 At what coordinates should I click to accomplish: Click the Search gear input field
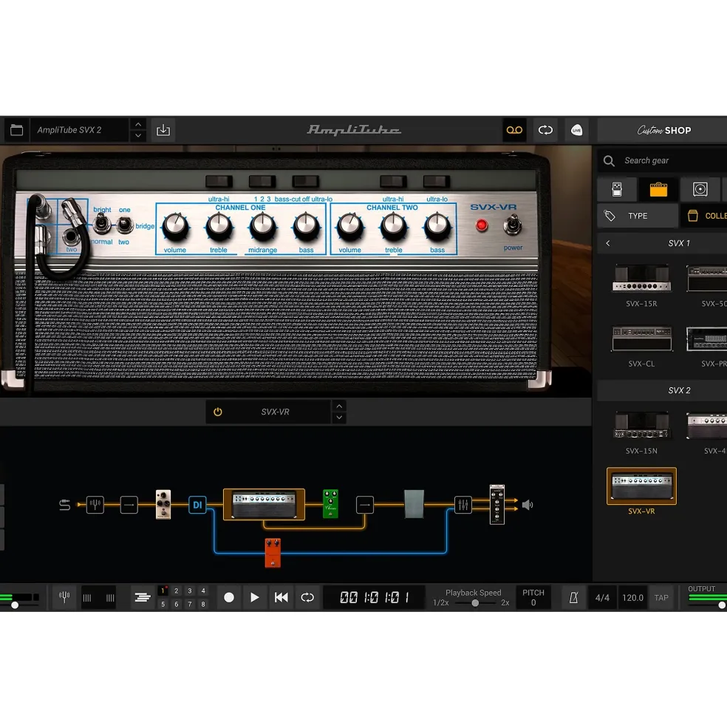pos(664,160)
